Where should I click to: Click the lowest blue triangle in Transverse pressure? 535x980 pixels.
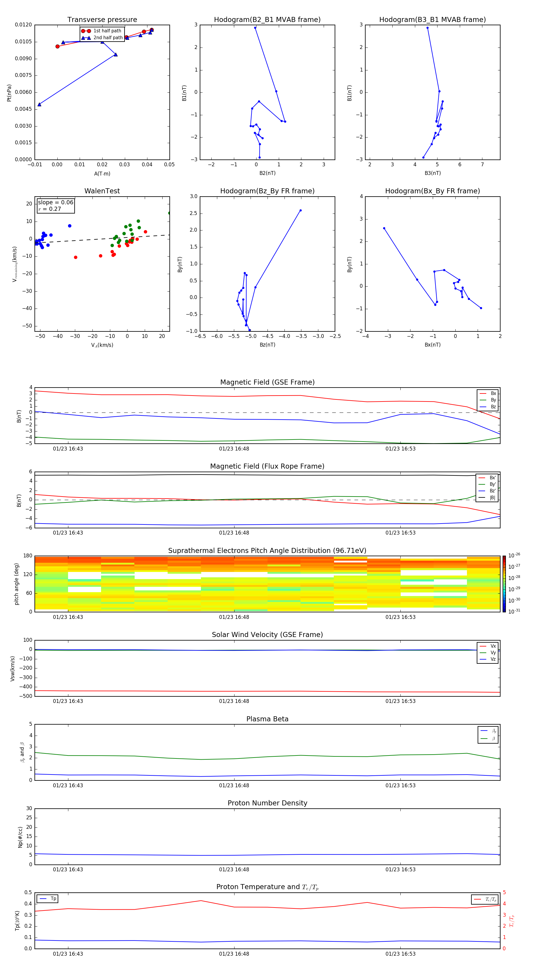[x=39, y=104]
